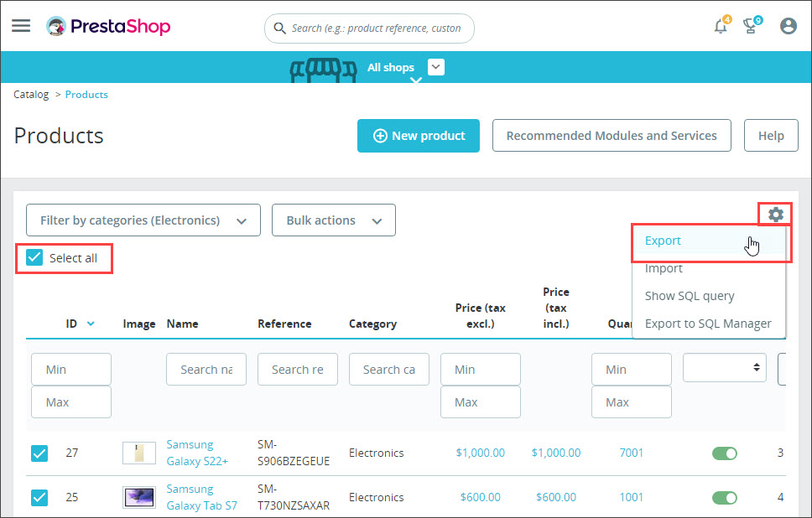Click the Price (tax excl.) column header
The height and width of the screenshot is (518, 812).
481,316
